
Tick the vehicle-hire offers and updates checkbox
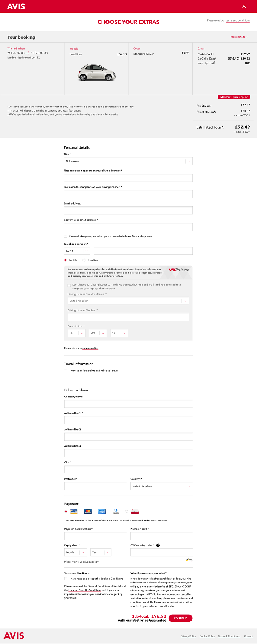[65, 236]
